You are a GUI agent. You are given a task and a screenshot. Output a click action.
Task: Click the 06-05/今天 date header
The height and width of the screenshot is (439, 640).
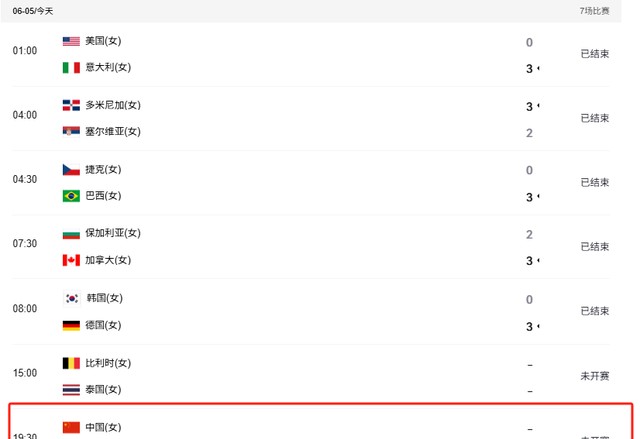pos(33,10)
